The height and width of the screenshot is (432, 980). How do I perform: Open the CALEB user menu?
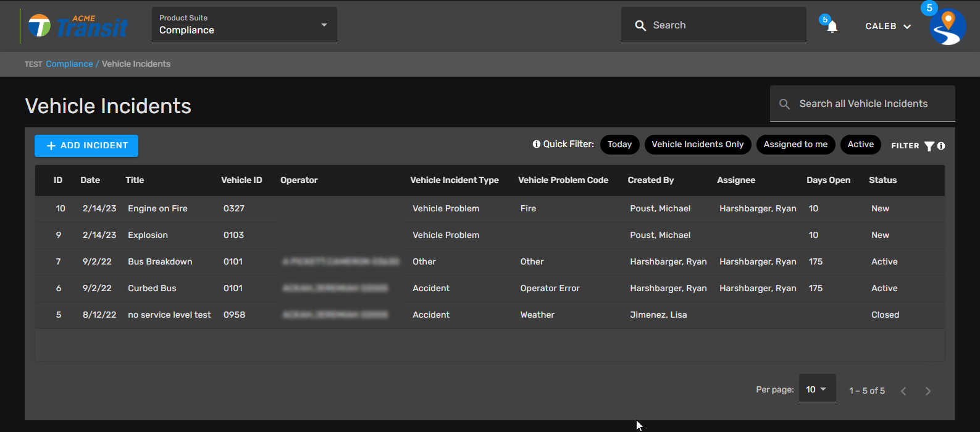(888, 26)
